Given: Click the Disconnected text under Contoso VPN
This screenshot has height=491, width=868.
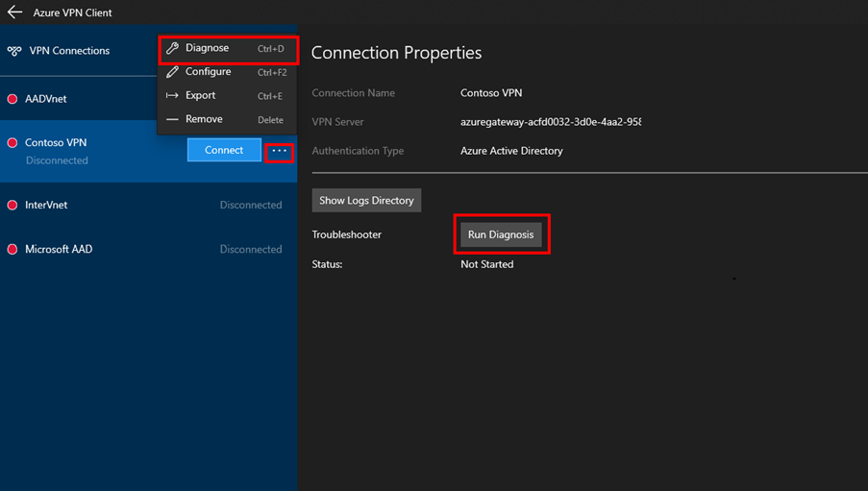Looking at the screenshot, I should (x=57, y=160).
